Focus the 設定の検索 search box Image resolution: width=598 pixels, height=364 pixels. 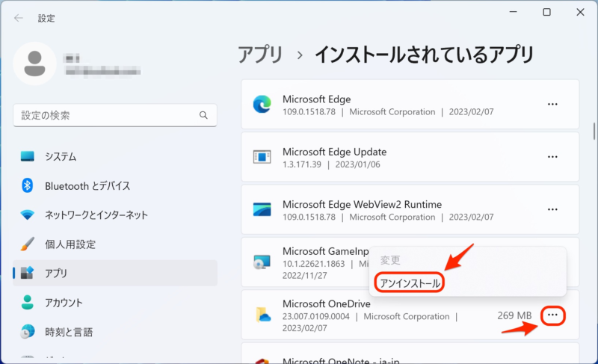115,115
